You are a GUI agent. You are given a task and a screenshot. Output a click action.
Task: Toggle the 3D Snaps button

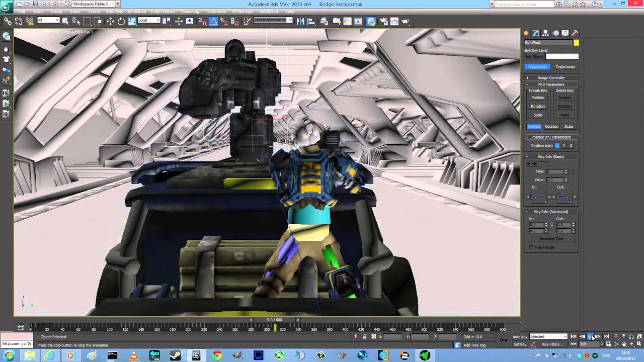[202, 21]
